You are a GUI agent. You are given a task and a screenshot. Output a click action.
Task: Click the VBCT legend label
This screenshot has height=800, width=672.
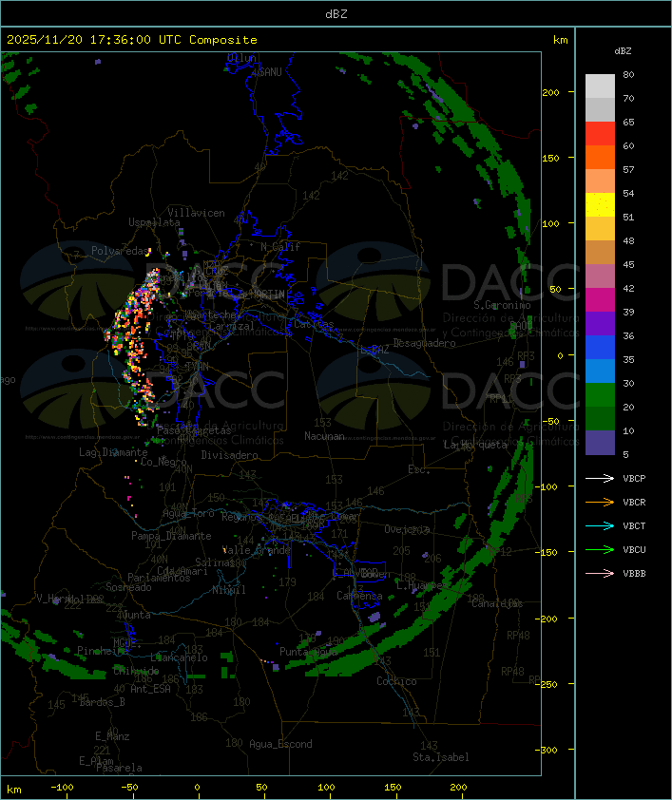click(x=634, y=525)
